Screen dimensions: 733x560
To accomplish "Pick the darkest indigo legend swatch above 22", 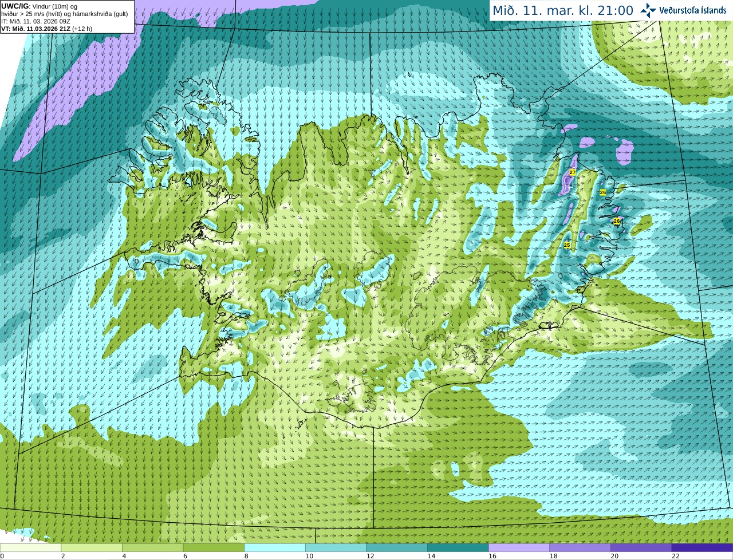I will [702, 547].
